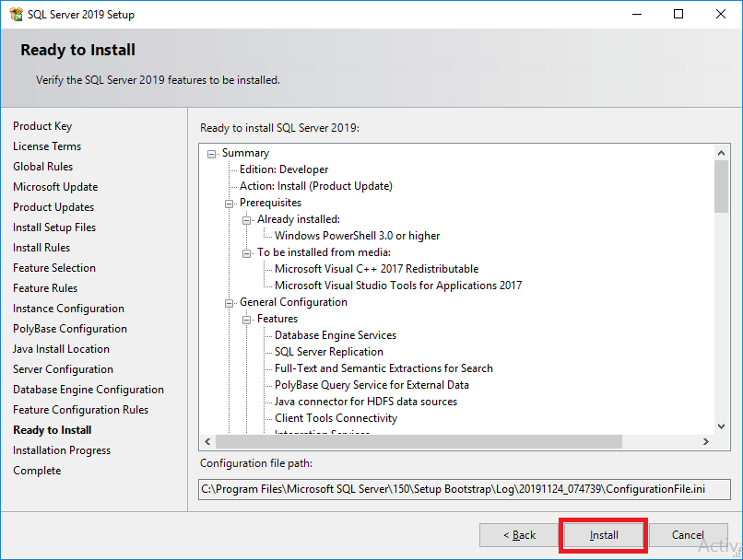Click Action: Install (Product Update) row
Screen dimensions: 743x560
pos(316,186)
